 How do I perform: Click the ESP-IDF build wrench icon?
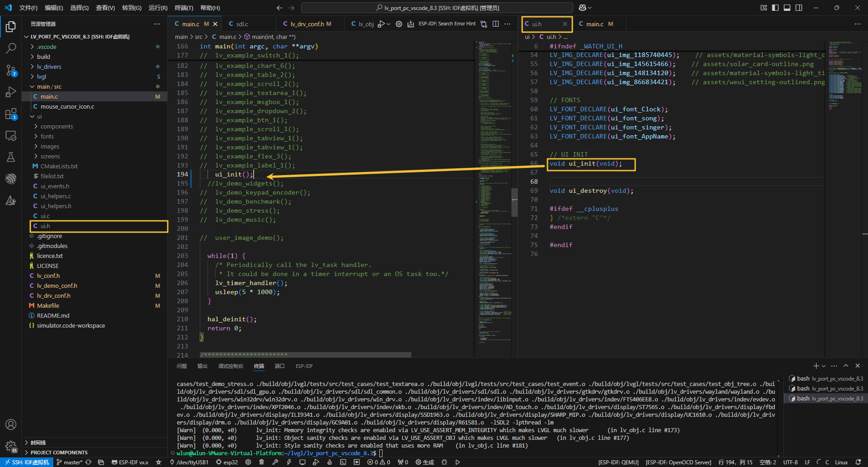[275, 462]
